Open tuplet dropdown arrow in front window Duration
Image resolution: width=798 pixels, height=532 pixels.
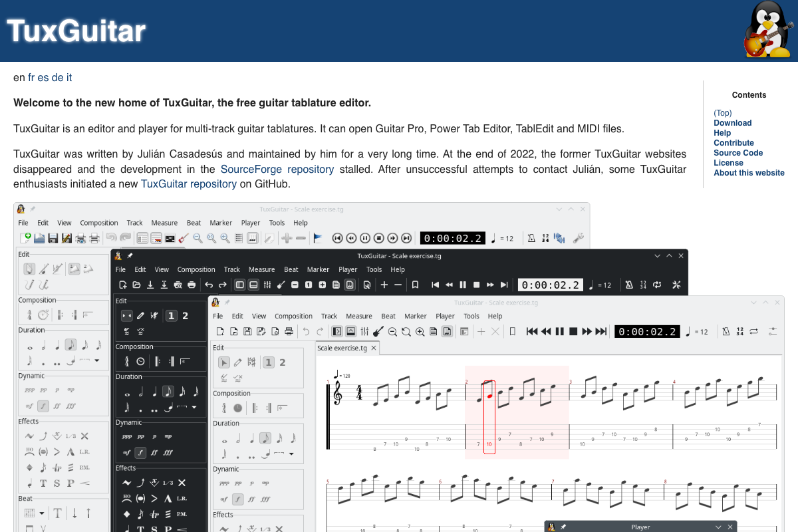(291, 454)
